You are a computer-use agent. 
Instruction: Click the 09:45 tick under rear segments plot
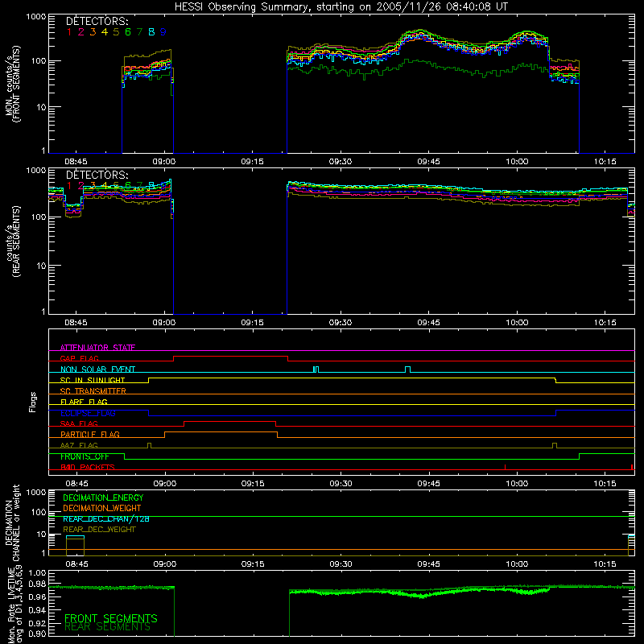point(429,323)
